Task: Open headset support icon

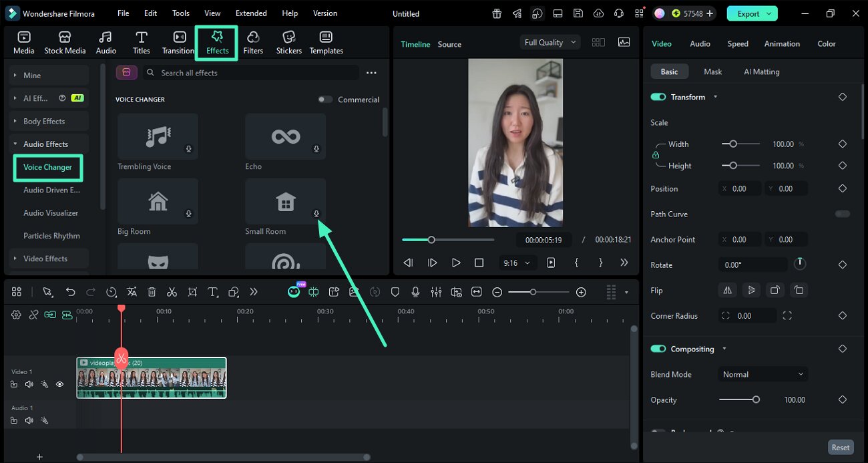Action: 619,13
